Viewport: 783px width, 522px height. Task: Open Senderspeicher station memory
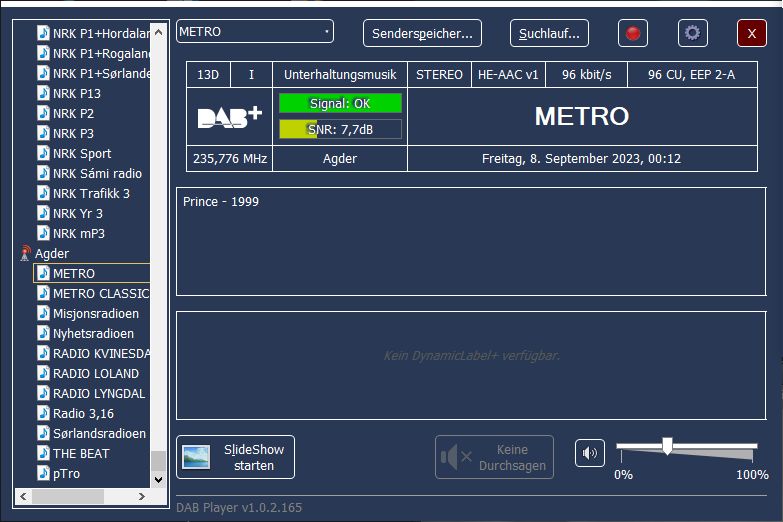pyautogui.click(x=422, y=33)
